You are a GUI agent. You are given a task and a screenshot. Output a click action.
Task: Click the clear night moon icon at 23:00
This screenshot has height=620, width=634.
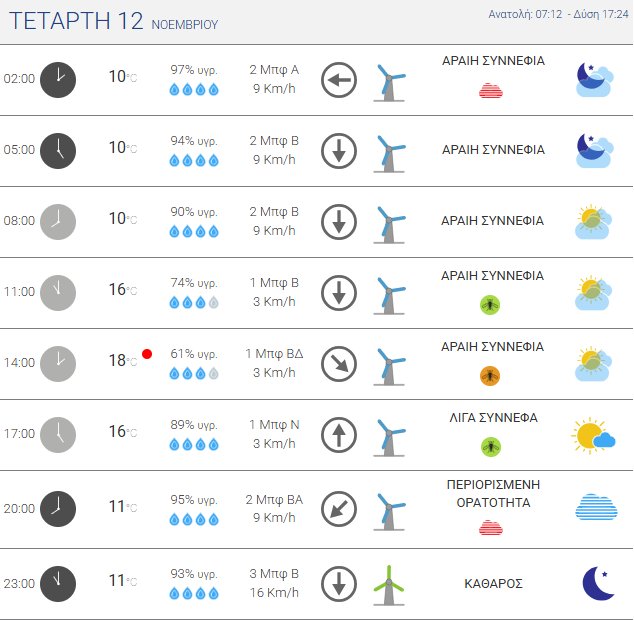point(597,584)
